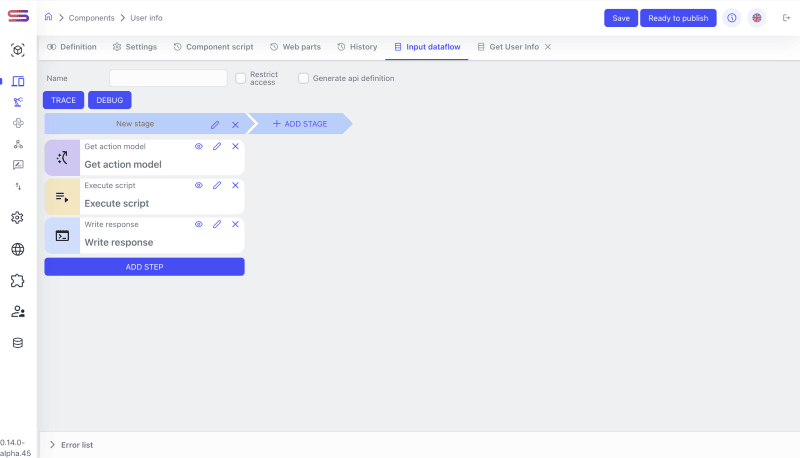
Task: Click the home icon in breadcrumb
Action: coord(48,17)
